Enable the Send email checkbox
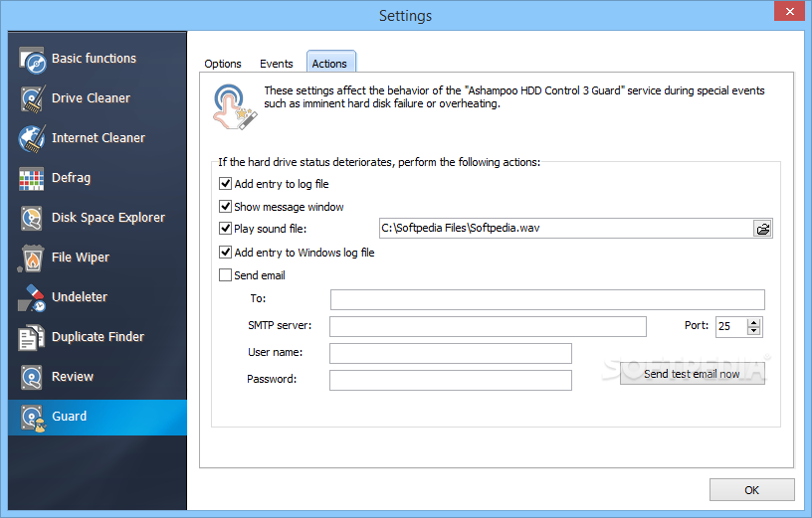 tap(225, 274)
